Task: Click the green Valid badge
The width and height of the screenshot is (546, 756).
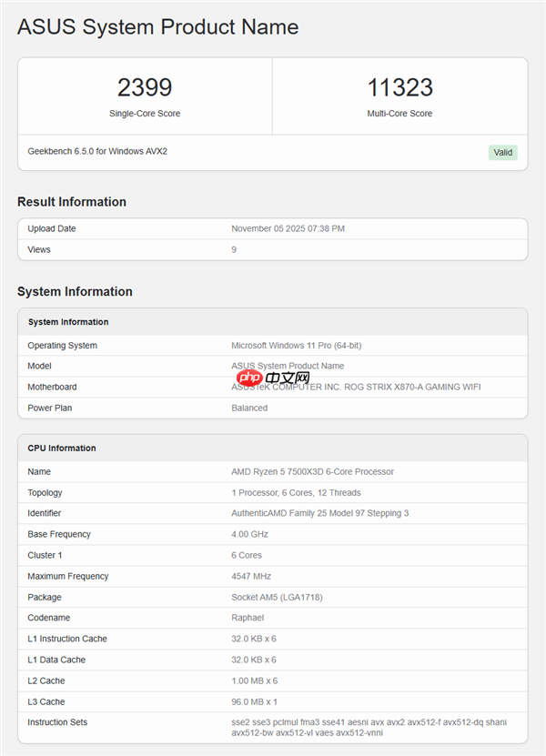Action: point(502,153)
